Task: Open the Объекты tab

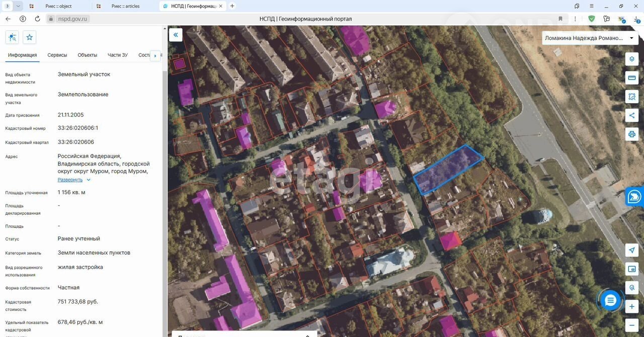Action: (87, 55)
